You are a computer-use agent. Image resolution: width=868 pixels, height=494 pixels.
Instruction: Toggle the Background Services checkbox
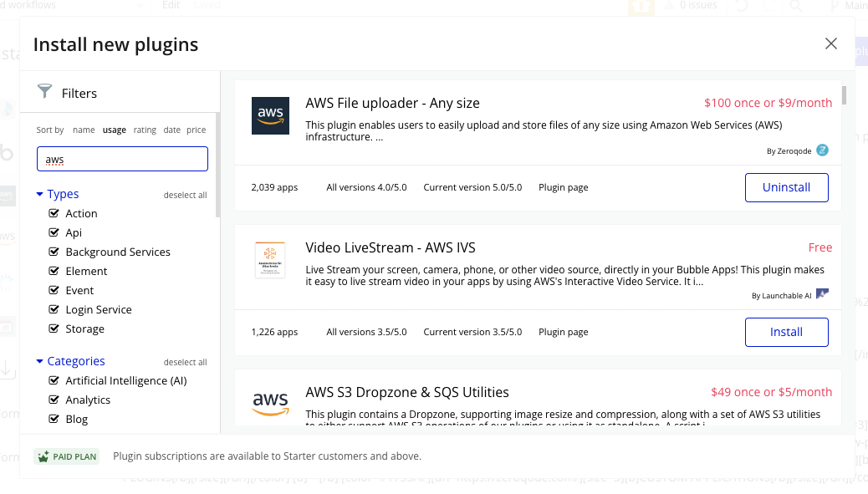(54, 252)
